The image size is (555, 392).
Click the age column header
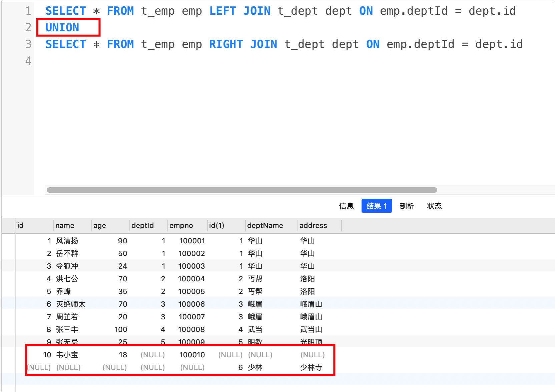(x=99, y=226)
